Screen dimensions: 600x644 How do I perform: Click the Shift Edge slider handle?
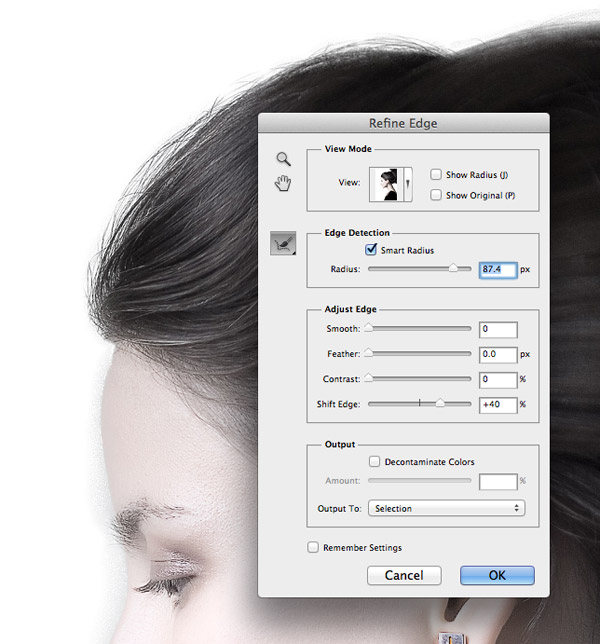tap(440, 404)
